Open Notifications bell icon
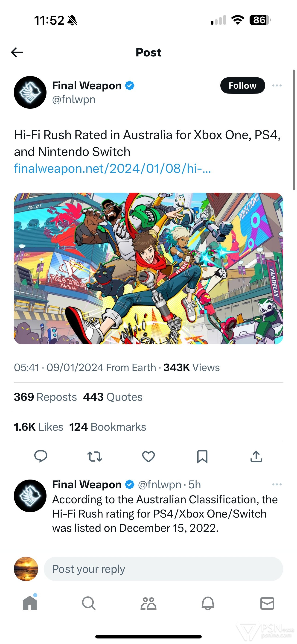This screenshot has width=297, height=644. 208,603
